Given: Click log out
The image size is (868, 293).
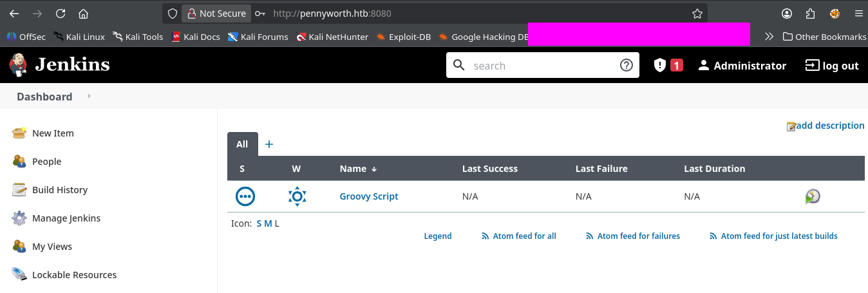Looking at the screenshot, I should tap(832, 66).
